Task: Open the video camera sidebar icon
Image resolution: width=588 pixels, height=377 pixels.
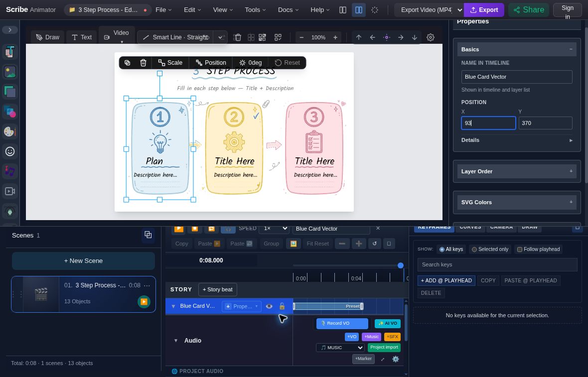Action: tap(10, 191)
